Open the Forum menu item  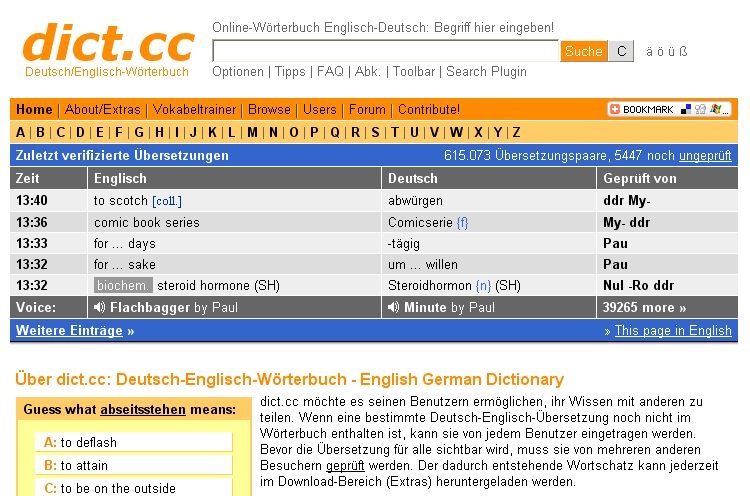(367, 110)
